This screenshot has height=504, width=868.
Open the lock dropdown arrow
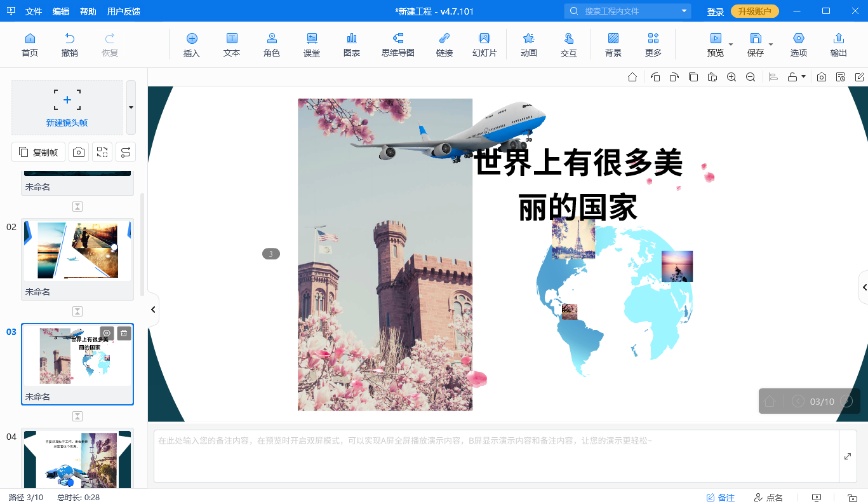coord(804,77)
